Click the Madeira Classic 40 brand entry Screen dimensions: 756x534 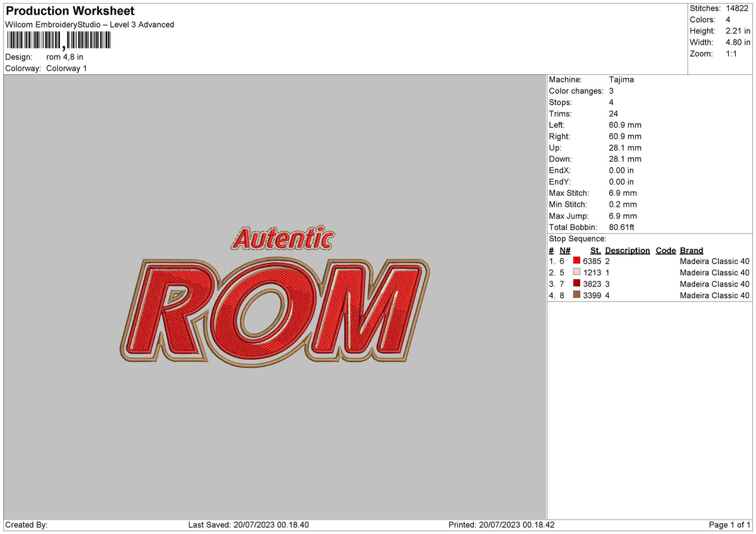coord(714,261)
